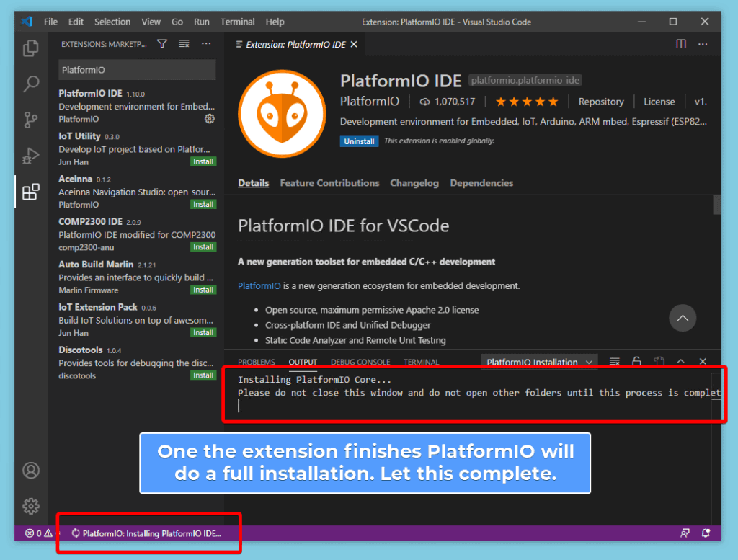Switch to the Details tab

[253, 183]
